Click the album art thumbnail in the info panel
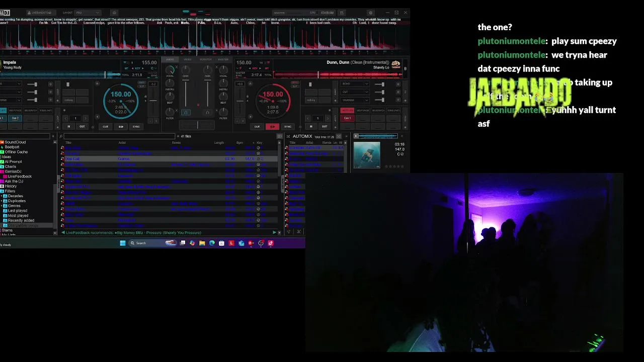Viewport: 644px width, 362px height. coord(367,154)
